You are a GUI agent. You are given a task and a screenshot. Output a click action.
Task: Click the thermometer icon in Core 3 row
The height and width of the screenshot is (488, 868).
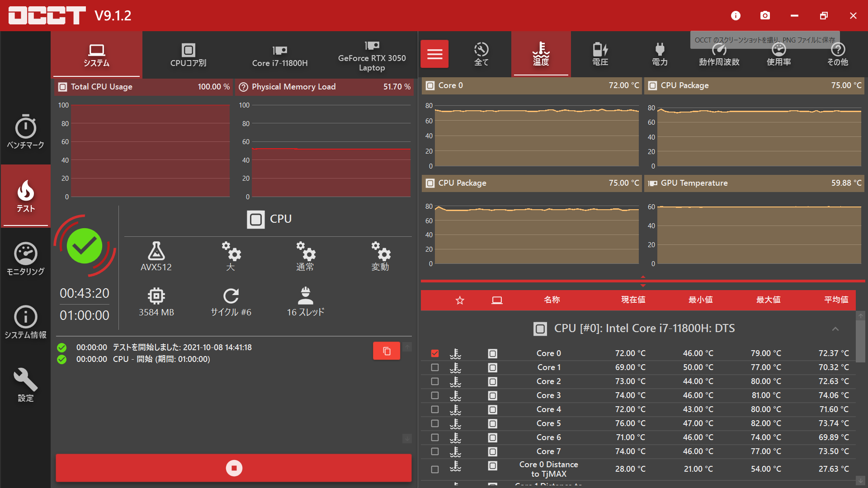[455, 395]
